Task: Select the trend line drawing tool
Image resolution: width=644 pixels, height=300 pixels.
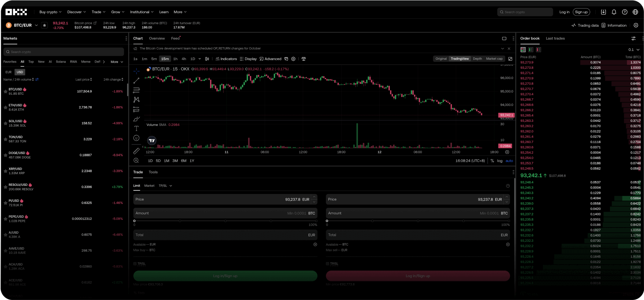Action: coord(136,80)
